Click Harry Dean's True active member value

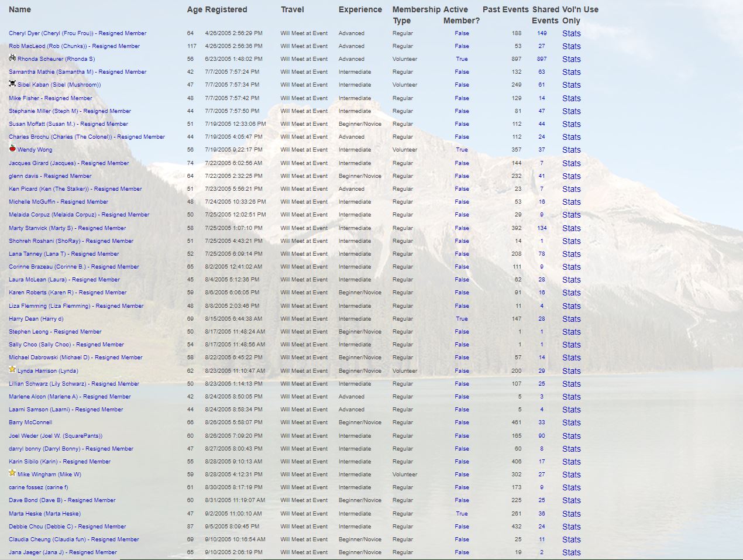(x=462, y=319)
